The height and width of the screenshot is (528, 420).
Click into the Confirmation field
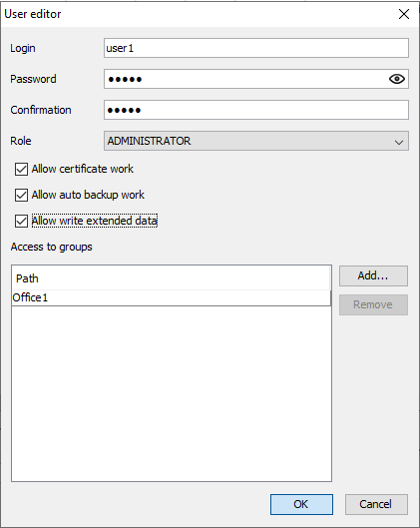pyautogui.click(x=256, y=110)
